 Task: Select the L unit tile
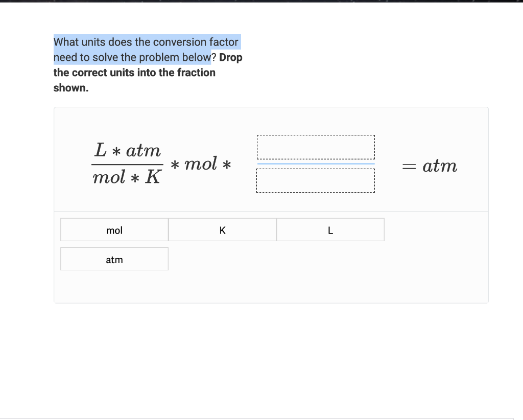pos(330,230)
